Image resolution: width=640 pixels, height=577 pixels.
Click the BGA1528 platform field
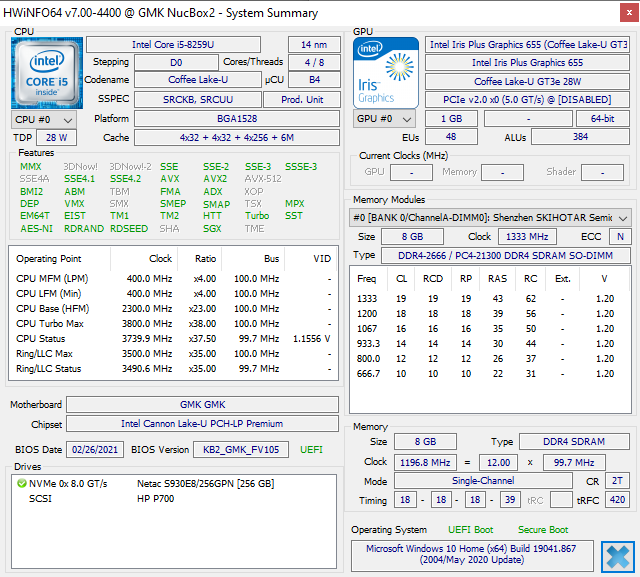pos(237,119)
